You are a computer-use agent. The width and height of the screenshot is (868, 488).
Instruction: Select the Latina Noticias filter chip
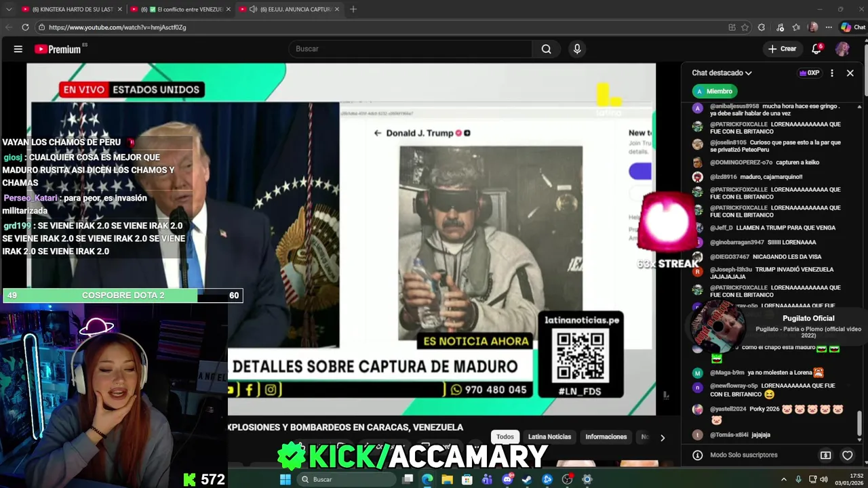549,437
